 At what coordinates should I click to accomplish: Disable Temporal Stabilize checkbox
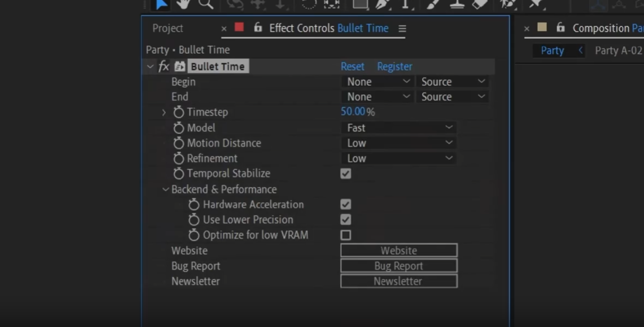point(346,174)
